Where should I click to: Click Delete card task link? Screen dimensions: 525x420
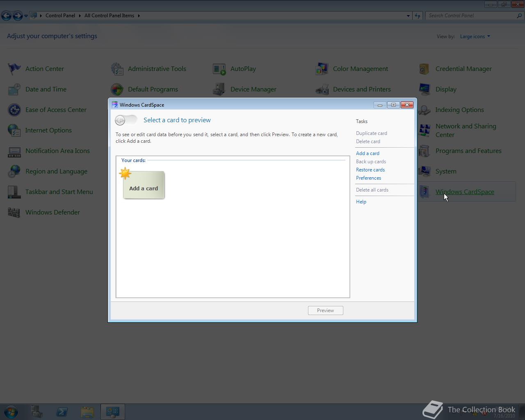[x=368, y=142]
